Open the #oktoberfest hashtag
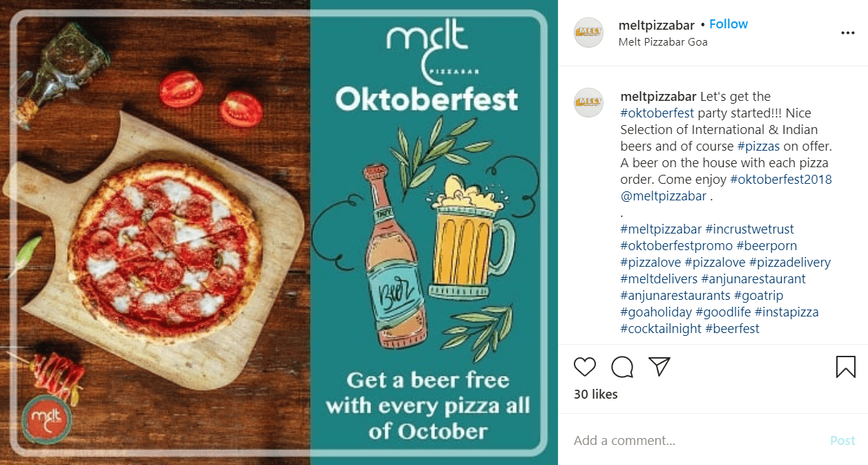Screen dimensions: 868x465 (x=657, y=113)
